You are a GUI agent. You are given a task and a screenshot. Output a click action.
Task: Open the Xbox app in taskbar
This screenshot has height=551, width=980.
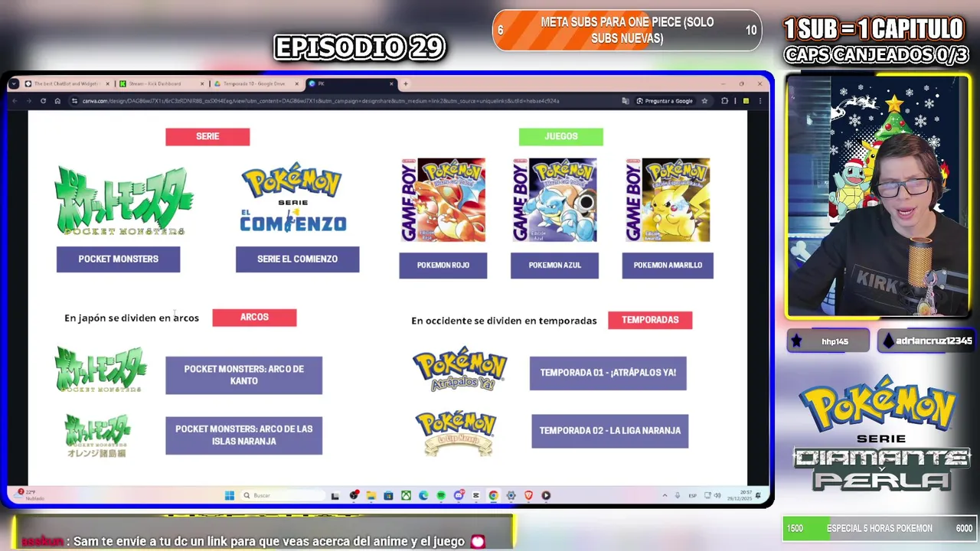click(x=406, y=495)
